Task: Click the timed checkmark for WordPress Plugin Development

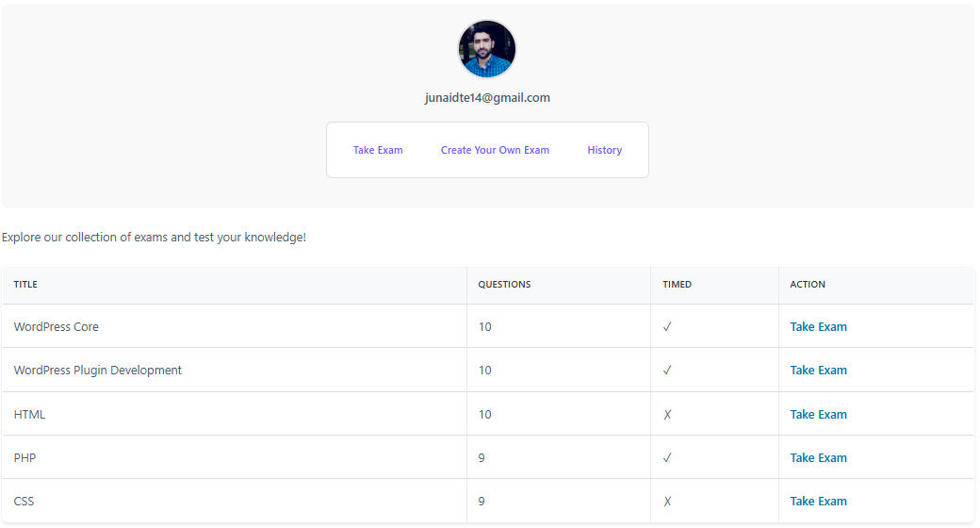Action: [x=667, y=371]
